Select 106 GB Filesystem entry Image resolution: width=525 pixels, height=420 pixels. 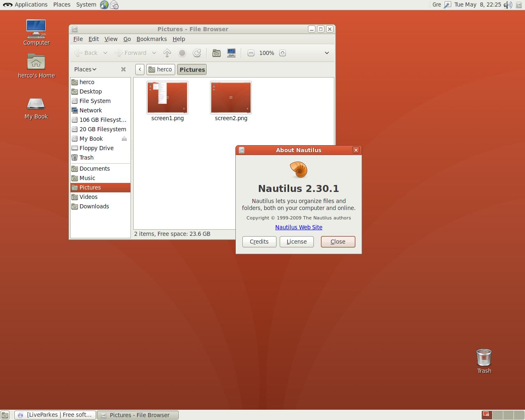point(100,120)
